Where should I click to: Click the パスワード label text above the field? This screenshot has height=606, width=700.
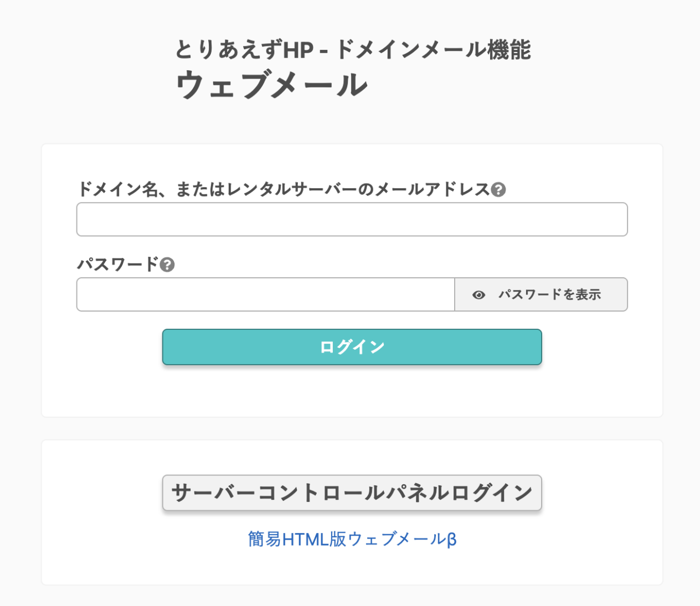[x=117, y=265]
